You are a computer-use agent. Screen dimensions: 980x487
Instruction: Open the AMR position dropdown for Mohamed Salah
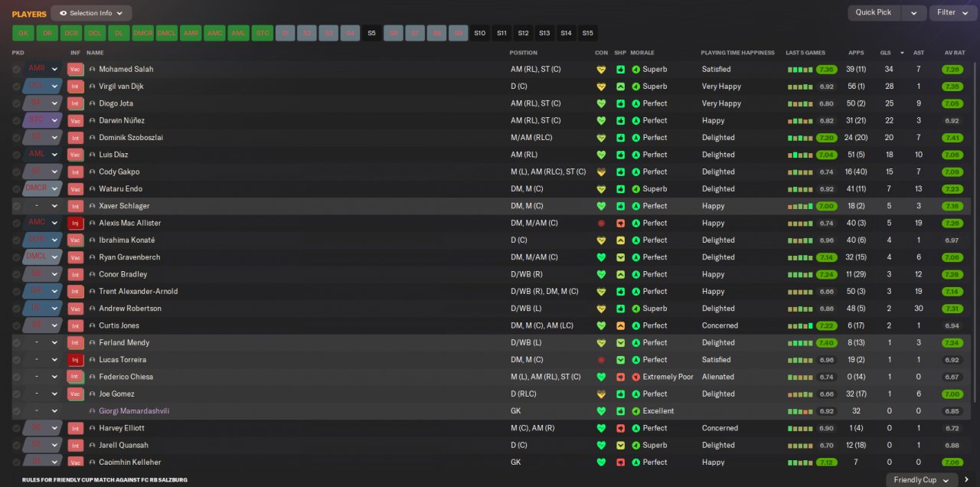coord(55,69)
